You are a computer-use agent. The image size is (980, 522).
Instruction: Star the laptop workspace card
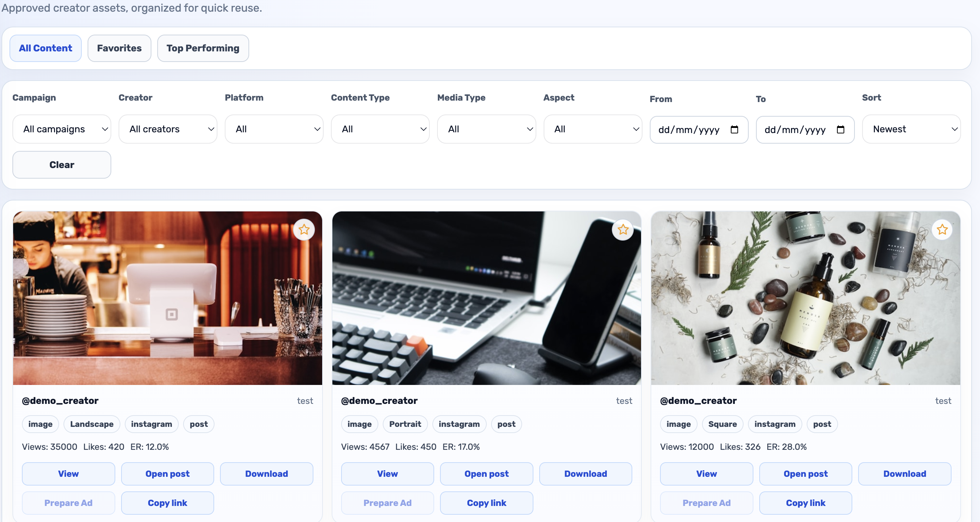pyautogui.click(x=622, y=230)
